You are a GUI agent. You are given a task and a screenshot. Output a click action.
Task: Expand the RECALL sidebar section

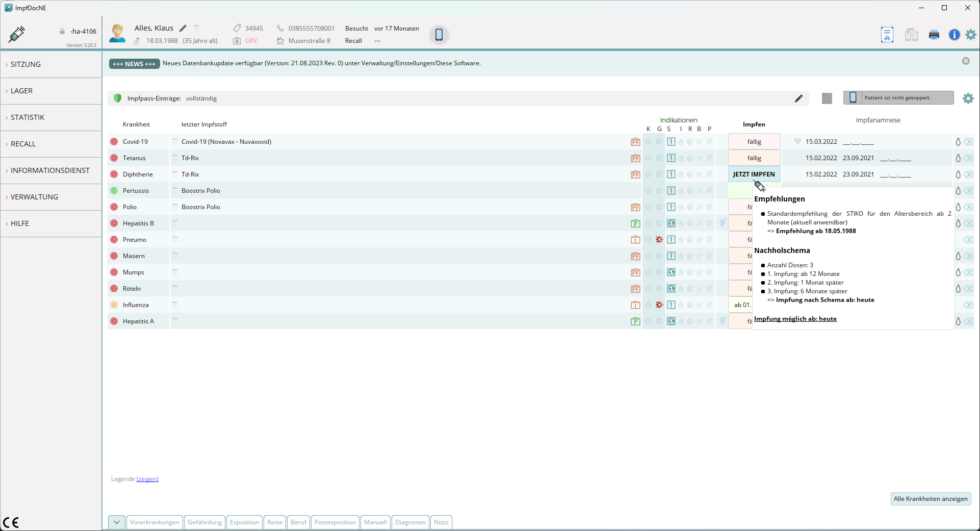(x=51, y=144)
